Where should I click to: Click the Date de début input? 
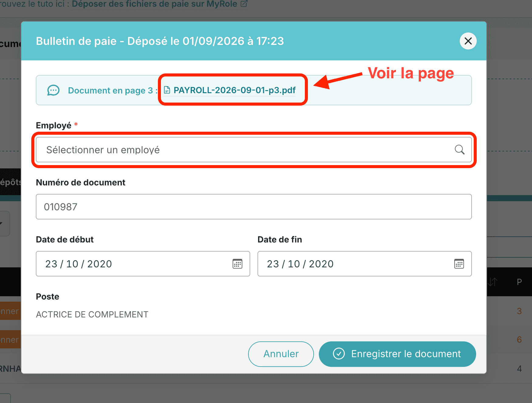point(143,264)
